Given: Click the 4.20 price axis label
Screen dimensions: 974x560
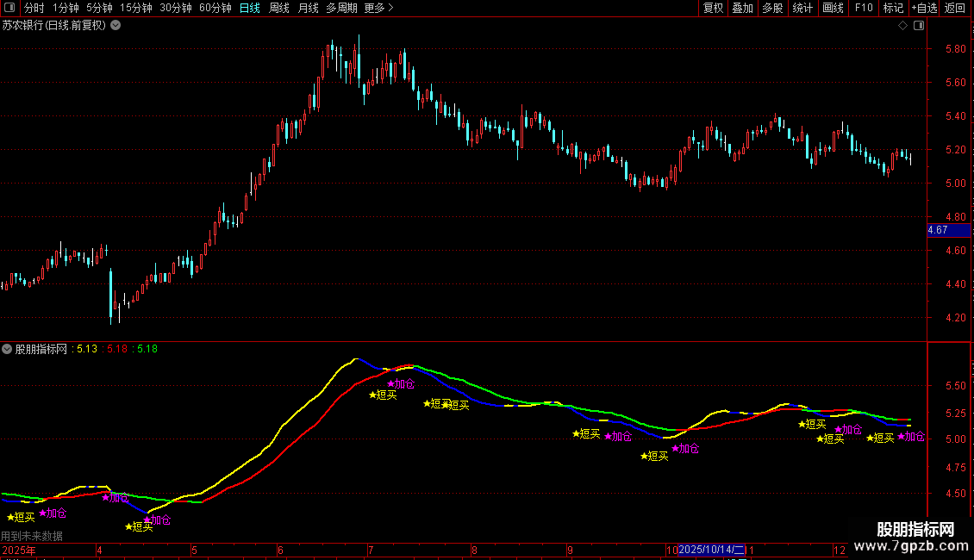Looking at the screenshot, I should point(955,318).
